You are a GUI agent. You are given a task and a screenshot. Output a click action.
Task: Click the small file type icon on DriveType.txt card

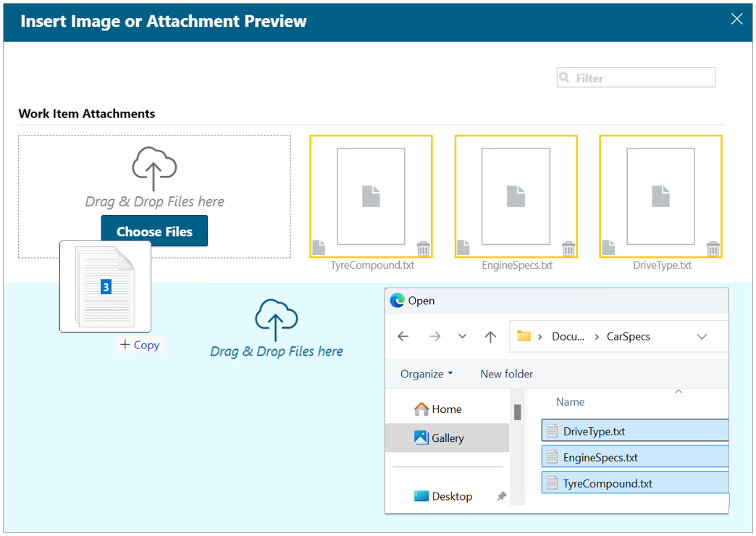(608, 248)
